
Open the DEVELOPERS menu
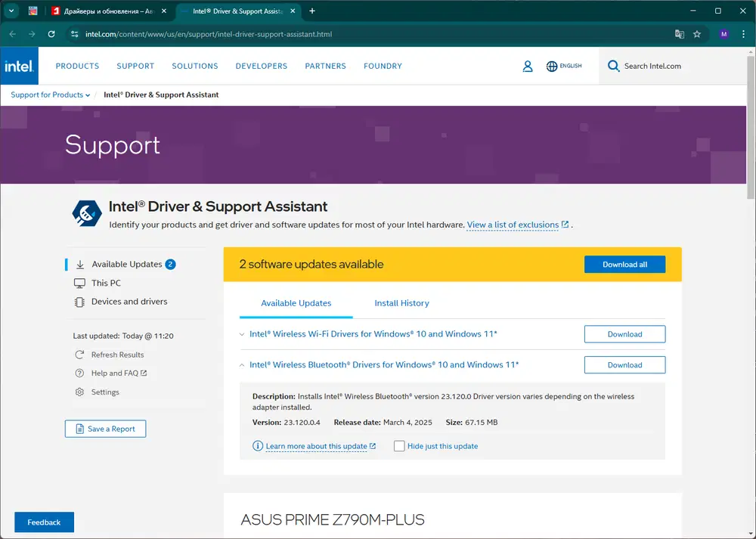(x=262, y=66)
